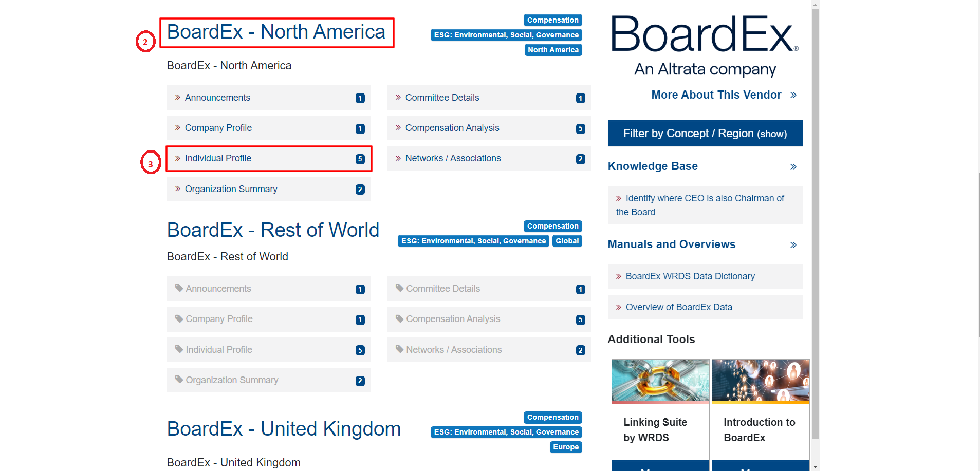Viewport: 980px width, 471px height.
Task: Click the Compensation tag beside Rest of World
Action: coord(553,226)
